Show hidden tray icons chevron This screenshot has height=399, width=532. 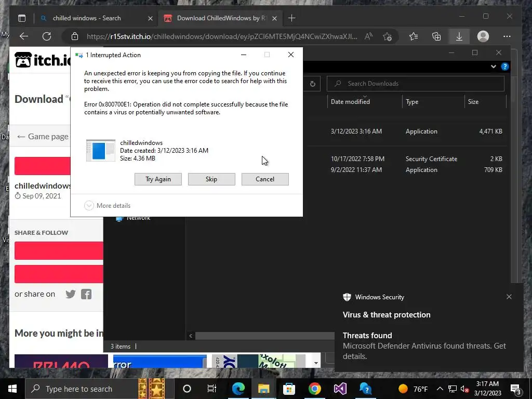(x=440, y=389)
